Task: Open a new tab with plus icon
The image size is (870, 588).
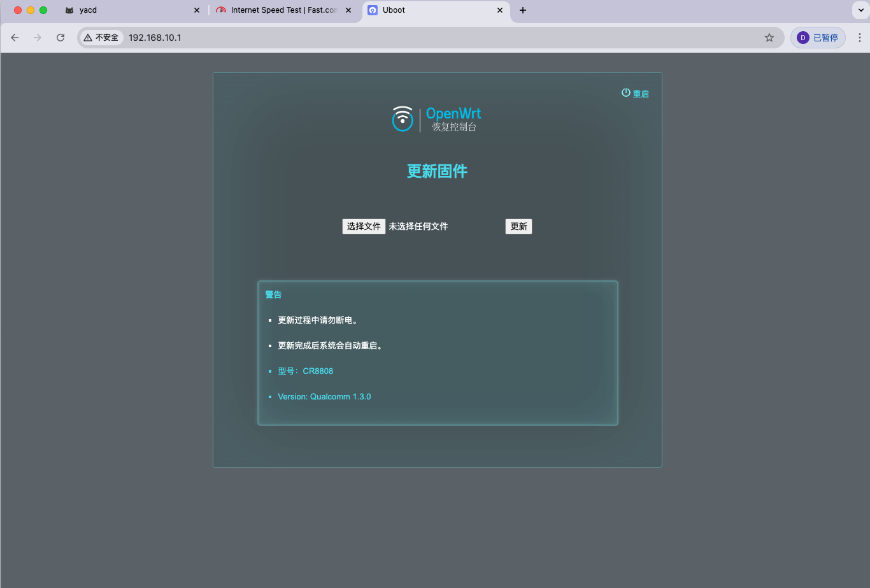Action: click(523, 10)
